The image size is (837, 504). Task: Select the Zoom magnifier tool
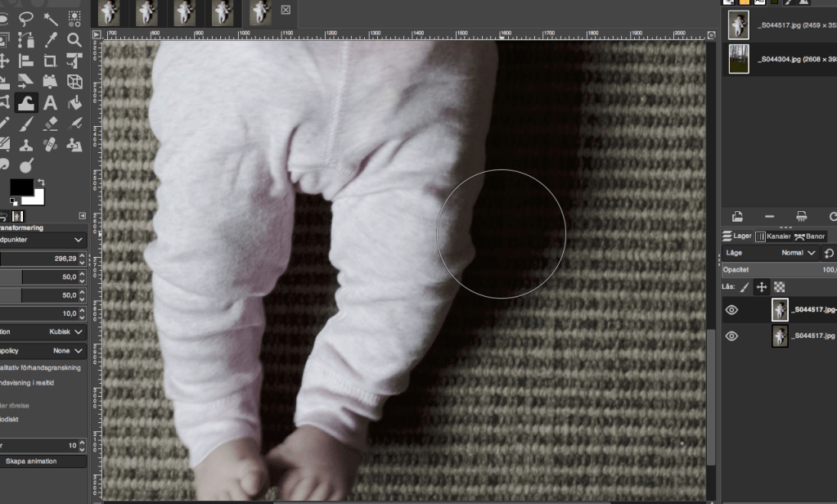pyautogui.click(x=74, y=39)
